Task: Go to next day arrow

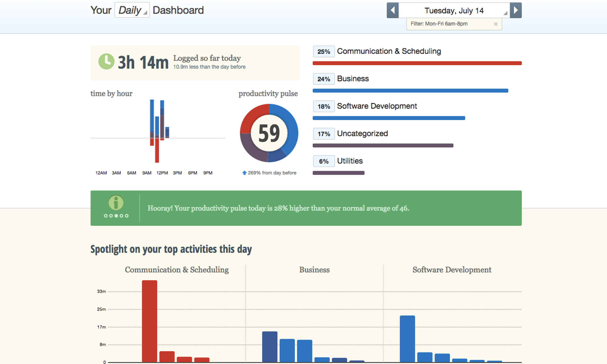Action: pos(516,10)
